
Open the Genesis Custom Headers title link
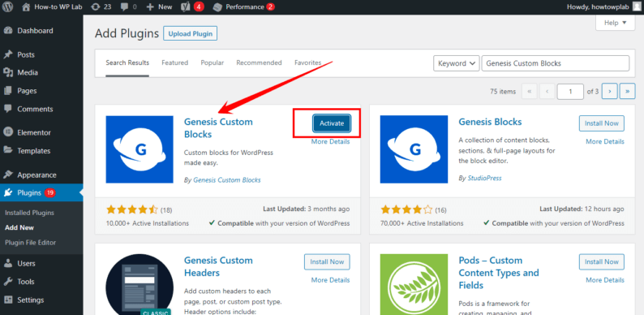tap(218, 266)
